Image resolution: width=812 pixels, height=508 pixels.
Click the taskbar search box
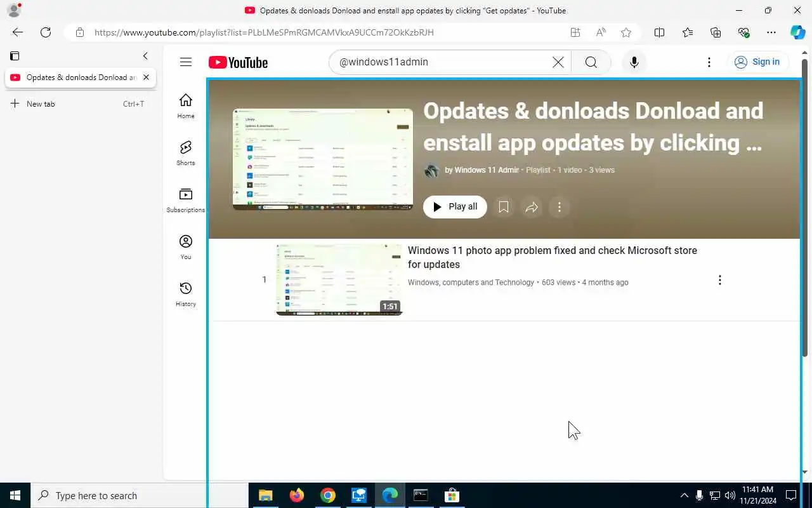140,495
